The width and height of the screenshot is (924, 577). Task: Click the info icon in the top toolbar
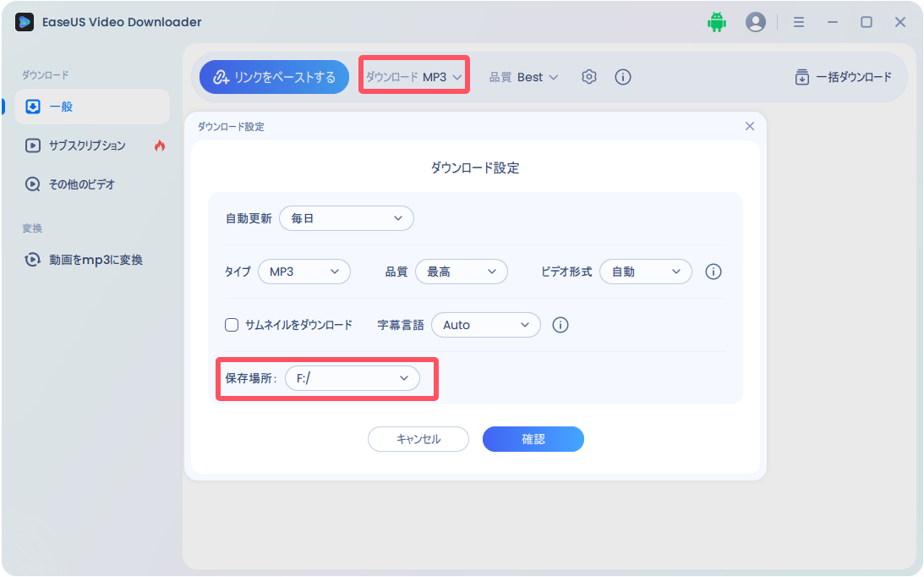pyautogui.click(x=623, y=76)
